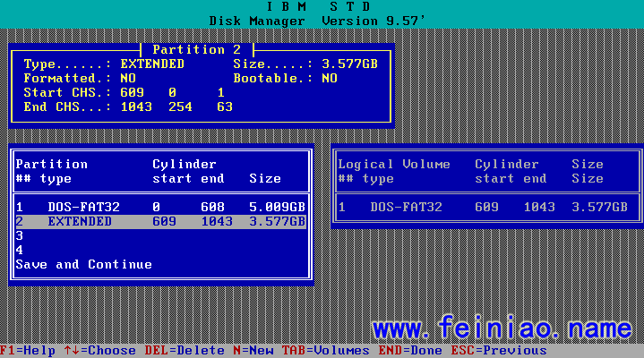Viewport: 644px width, 358px height.
Task: Click END=Done in the bottom bar
Action: point(410,351)
